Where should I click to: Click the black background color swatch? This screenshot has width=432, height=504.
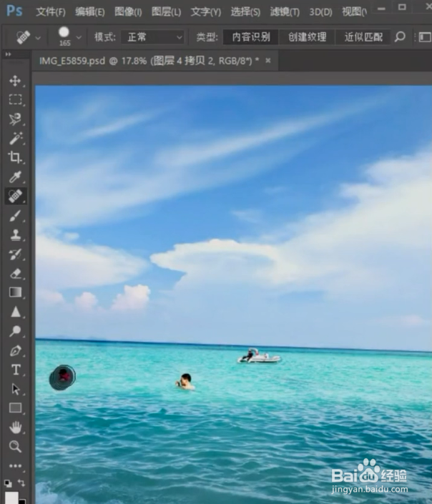tap(22, 501)
